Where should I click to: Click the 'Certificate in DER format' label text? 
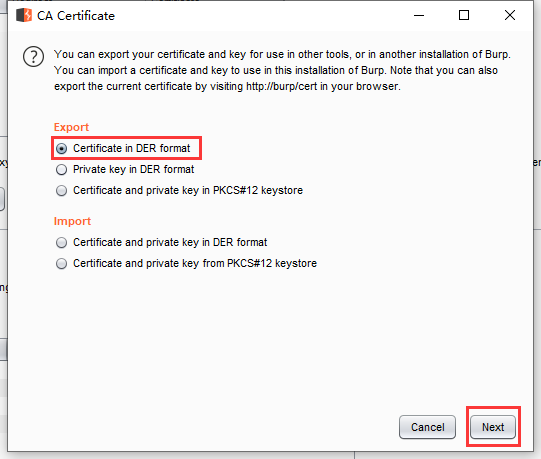(x=131, y=148)
